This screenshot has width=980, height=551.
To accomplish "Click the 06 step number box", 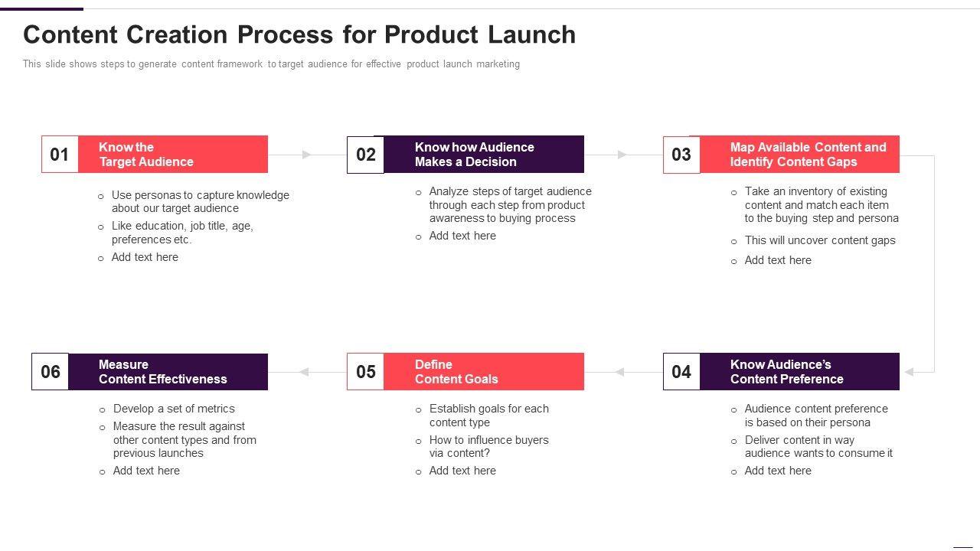I will point(51,372).
